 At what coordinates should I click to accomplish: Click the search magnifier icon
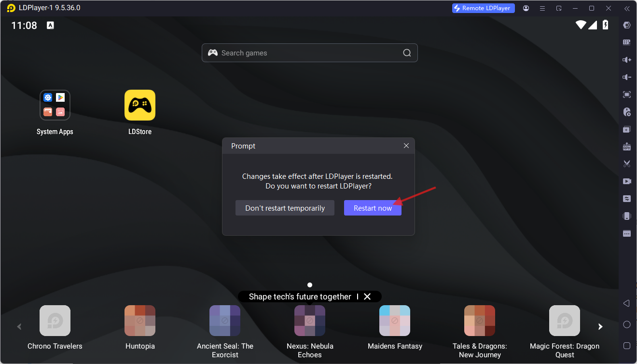tap(407, 53)
